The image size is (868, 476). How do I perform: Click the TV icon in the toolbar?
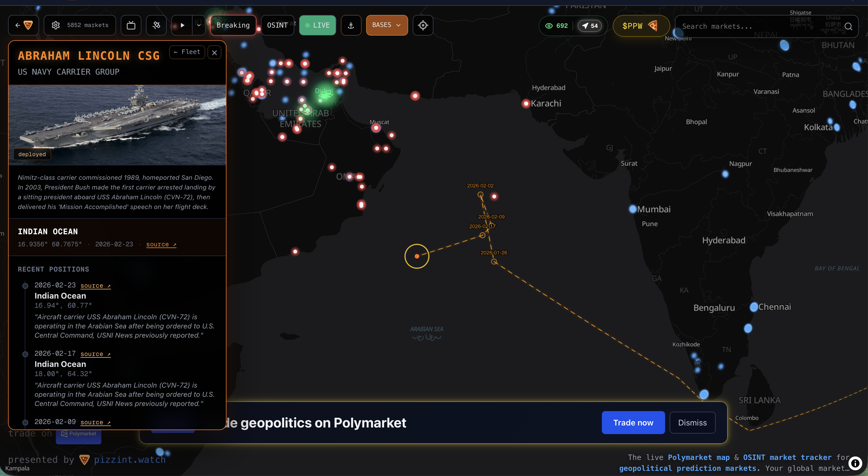click(131, 25)
